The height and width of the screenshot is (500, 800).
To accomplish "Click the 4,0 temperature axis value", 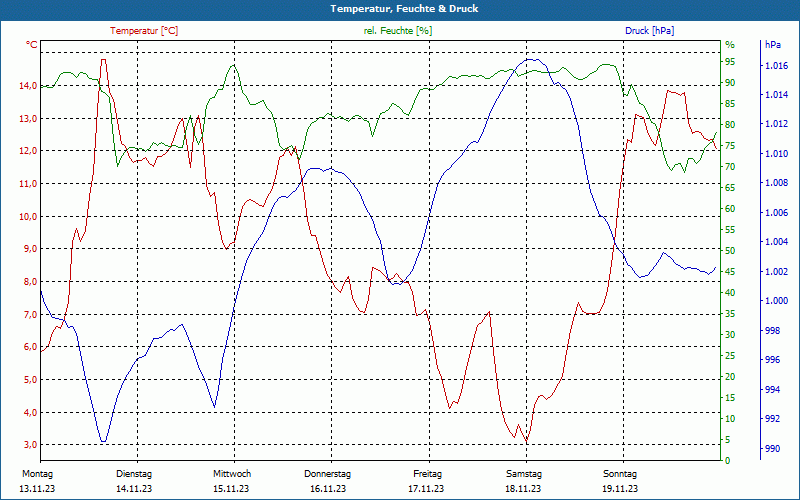I will pos(30,412).
